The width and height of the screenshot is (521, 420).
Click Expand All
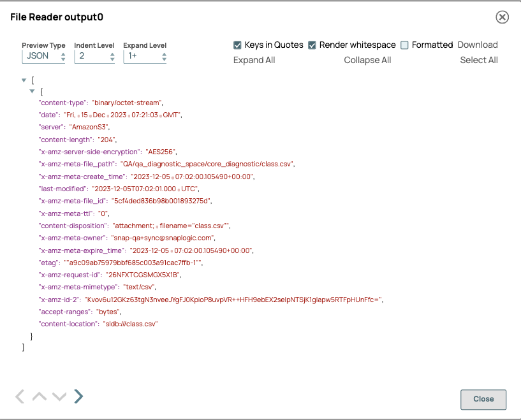(x=254, y=59)
